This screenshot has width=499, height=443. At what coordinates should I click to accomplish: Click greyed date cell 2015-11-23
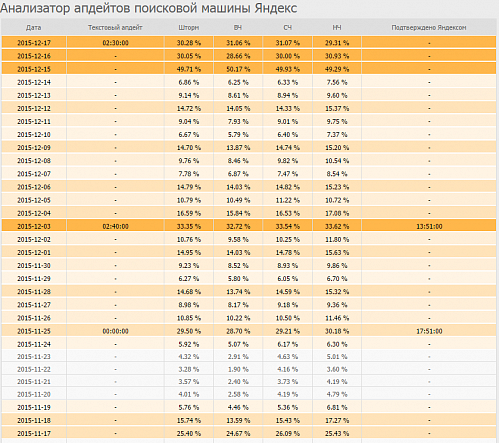(34, 357)
